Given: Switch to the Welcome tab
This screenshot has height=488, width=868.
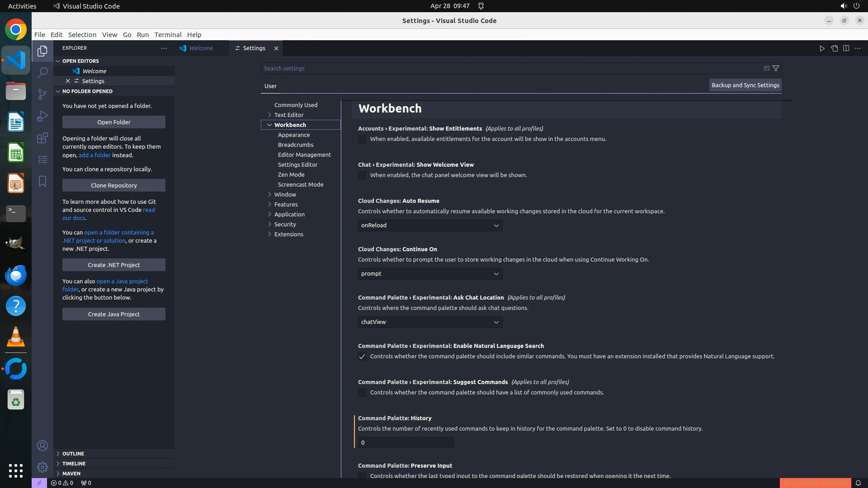Looking at the screenshot, I should [x=201, y=48].
